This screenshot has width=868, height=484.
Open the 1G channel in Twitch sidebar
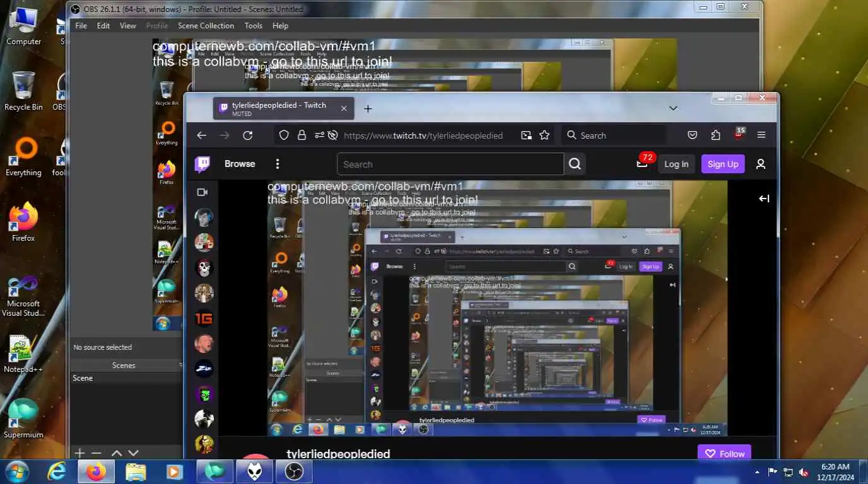204,319
